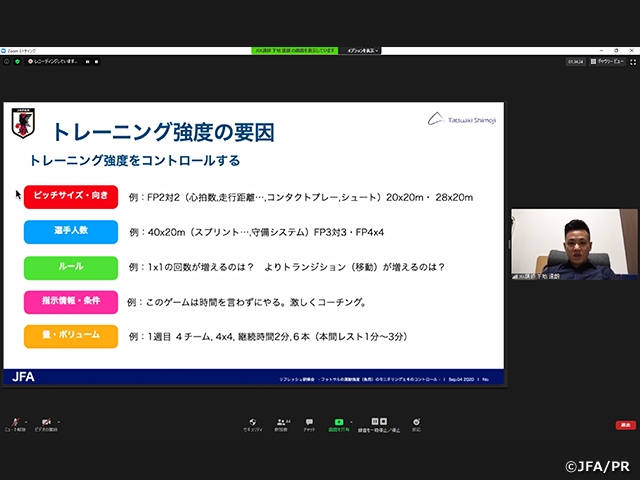Select the speaker's video thumbnail
Screen dimensions: 640x480
point(574,244)
